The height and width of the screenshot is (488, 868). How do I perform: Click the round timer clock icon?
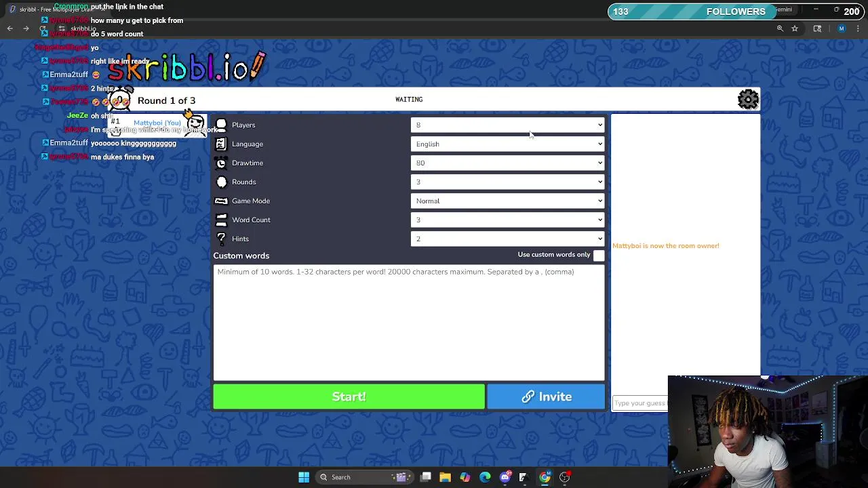[121, 100]
